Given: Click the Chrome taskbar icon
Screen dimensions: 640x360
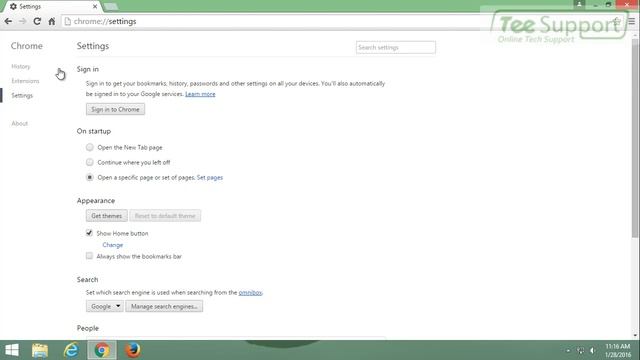Looking at the screenshot, I should (x=102, y=350).
